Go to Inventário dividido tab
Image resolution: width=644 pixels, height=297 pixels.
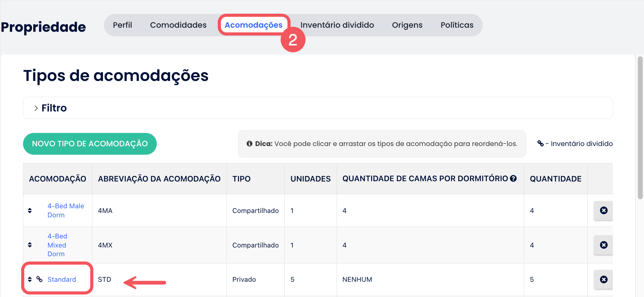click(337, 25)
